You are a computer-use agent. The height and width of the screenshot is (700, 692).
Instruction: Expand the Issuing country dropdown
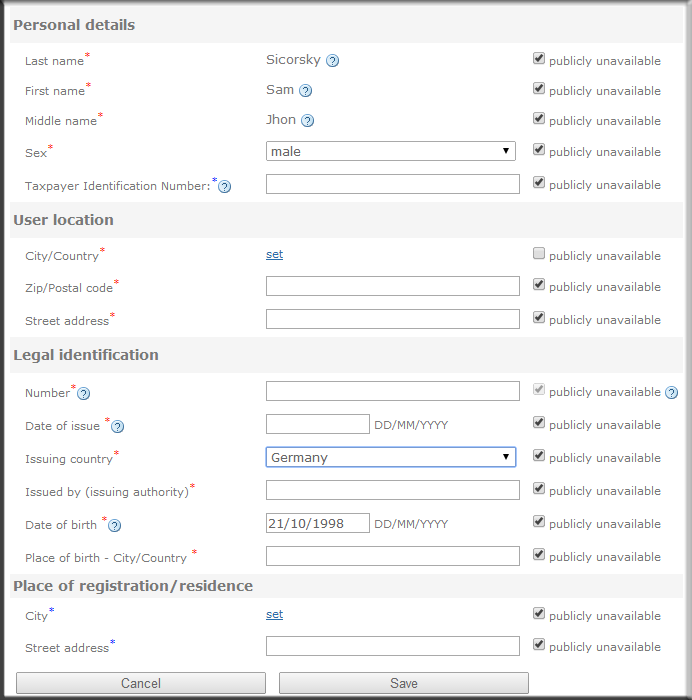coord(391,457)
